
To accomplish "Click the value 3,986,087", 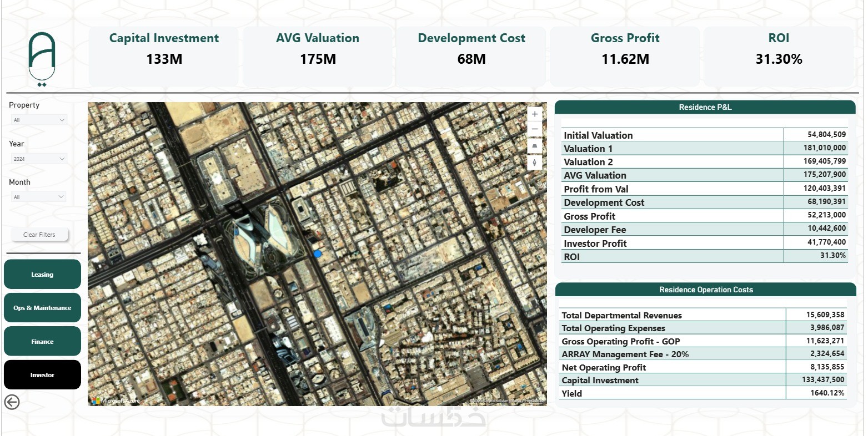I will [x=827, y=328].
